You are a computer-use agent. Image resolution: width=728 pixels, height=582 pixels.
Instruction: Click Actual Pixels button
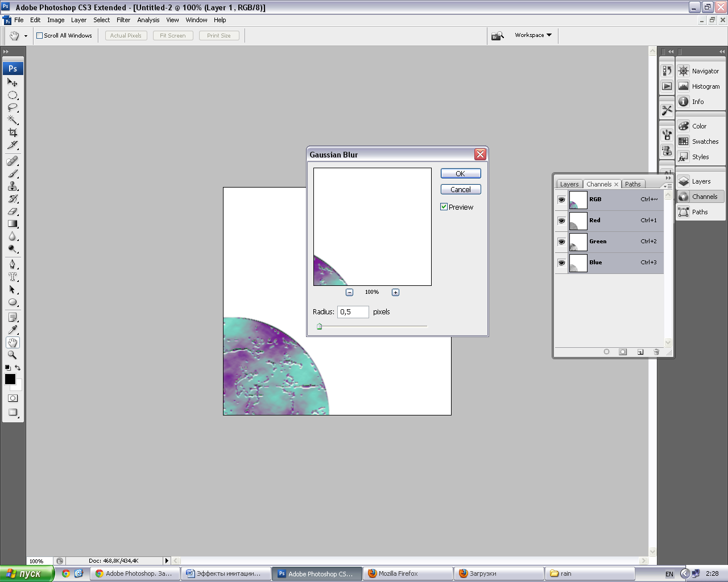[126, 35]
